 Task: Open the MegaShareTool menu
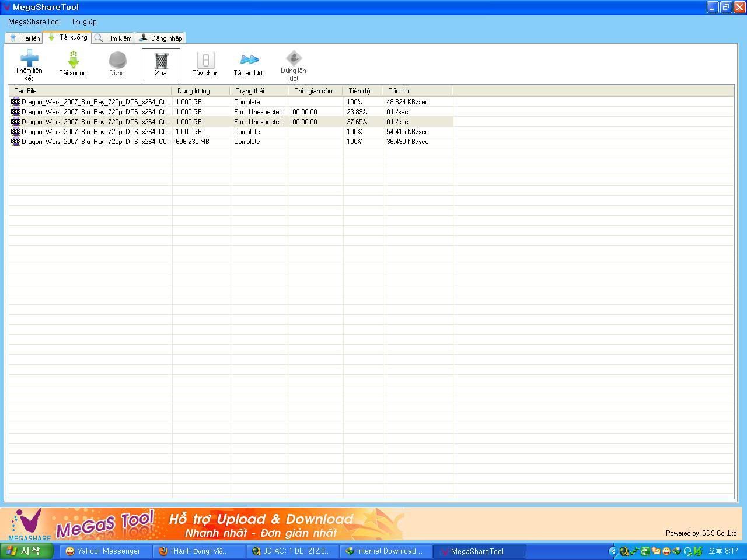tap(34, 22)
